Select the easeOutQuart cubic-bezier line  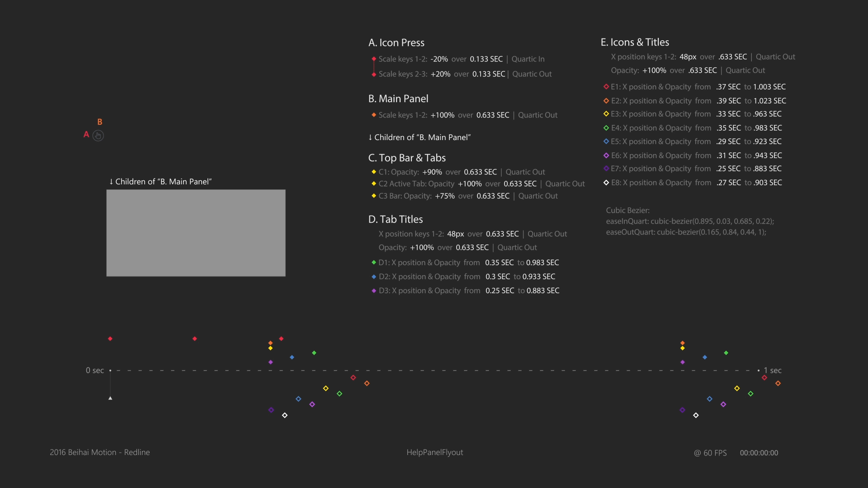[686, 232]
